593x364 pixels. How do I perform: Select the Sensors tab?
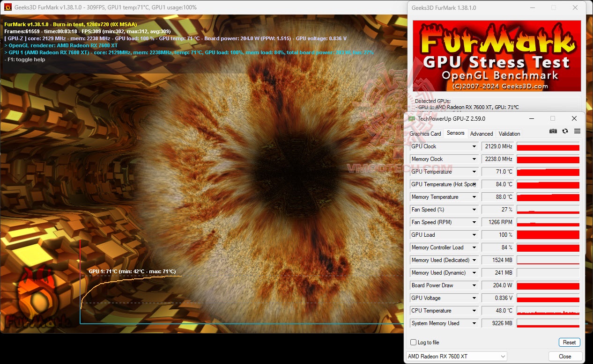[x=455, y=133]
